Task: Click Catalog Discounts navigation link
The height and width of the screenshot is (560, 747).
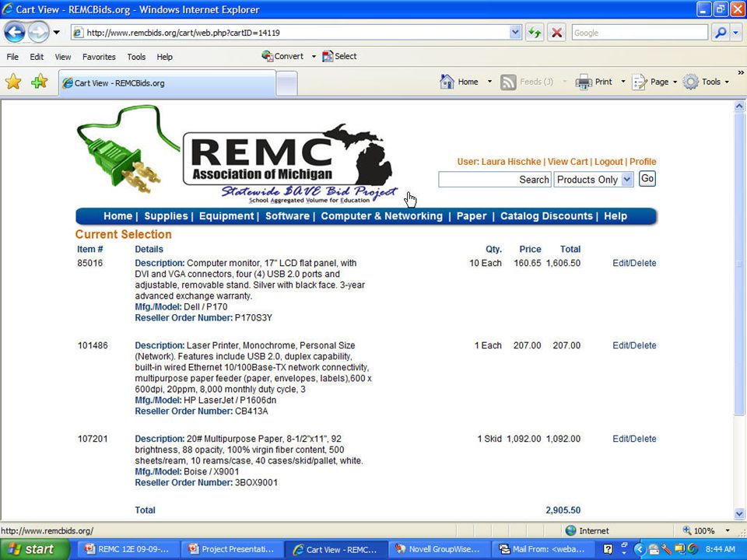Action: [546, 215]
